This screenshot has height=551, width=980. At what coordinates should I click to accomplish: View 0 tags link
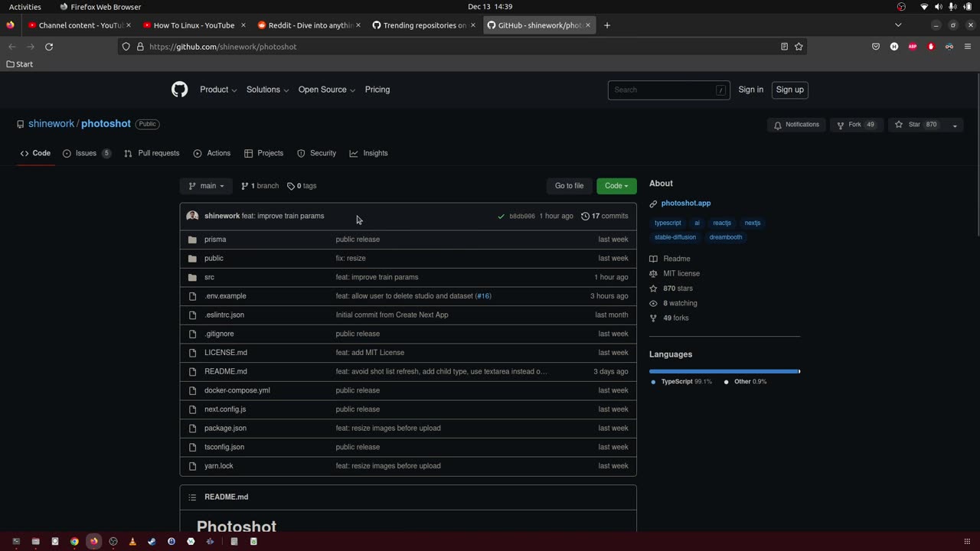(x=302, y=186)
